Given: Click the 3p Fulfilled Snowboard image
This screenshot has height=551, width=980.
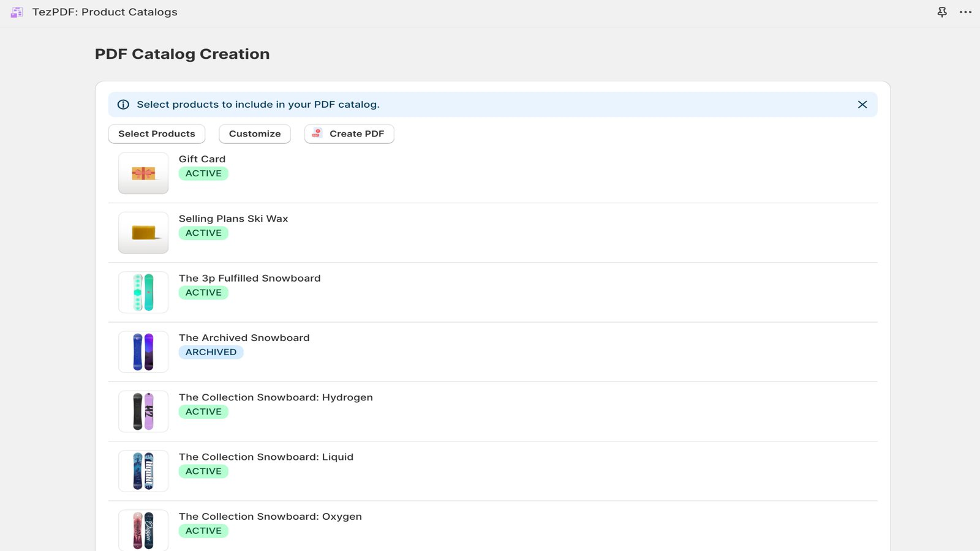Looking at the screenshot, I should coord(143,292).
